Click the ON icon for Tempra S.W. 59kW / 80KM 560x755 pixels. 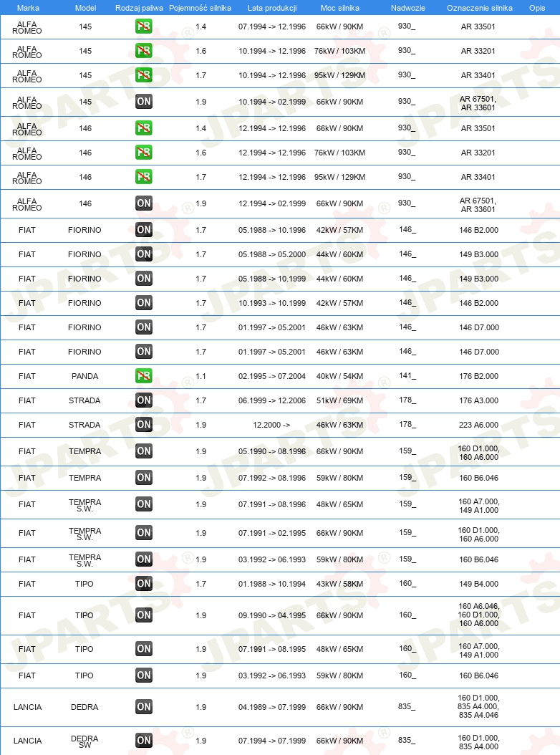click(x=143, y=559)
